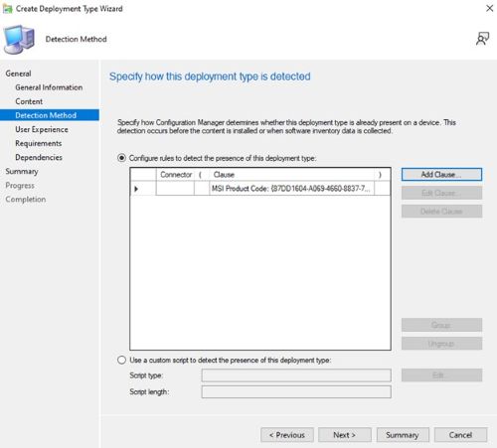This screenshot has height=448, width=497.
Task: Click the Next button
Action: tap(345, 435)
